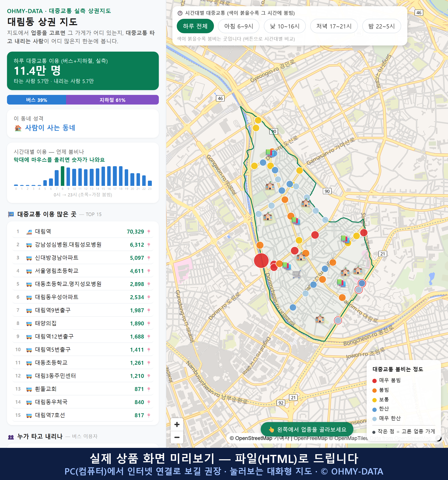Image resolution: width=448 pixels, height=480 pixels.
Task: Click the pin icon for 강남성심병원.대림성모병원
Action: tap(149, 245)
